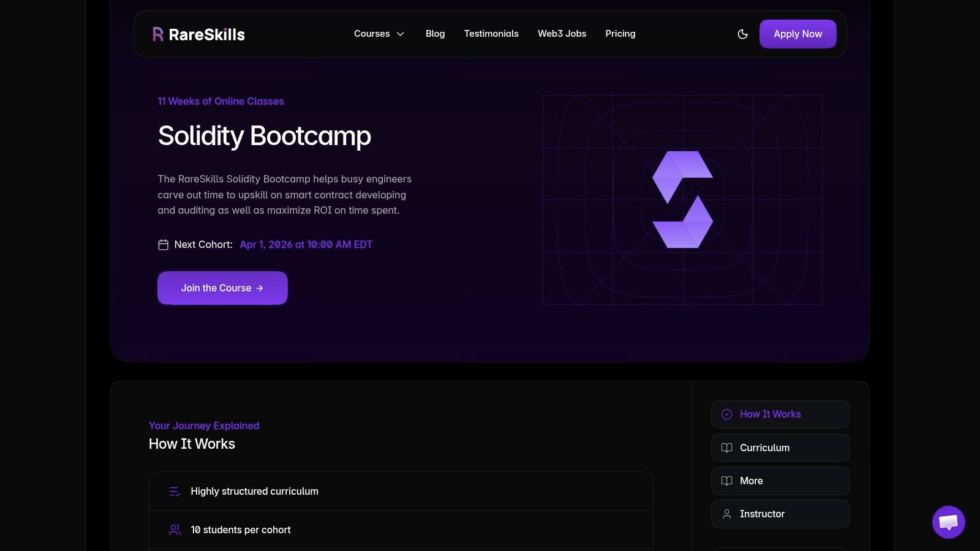This screenshot has height=551, width=980.
Task: Click the Apply Now button
Action: click(797, 34)
